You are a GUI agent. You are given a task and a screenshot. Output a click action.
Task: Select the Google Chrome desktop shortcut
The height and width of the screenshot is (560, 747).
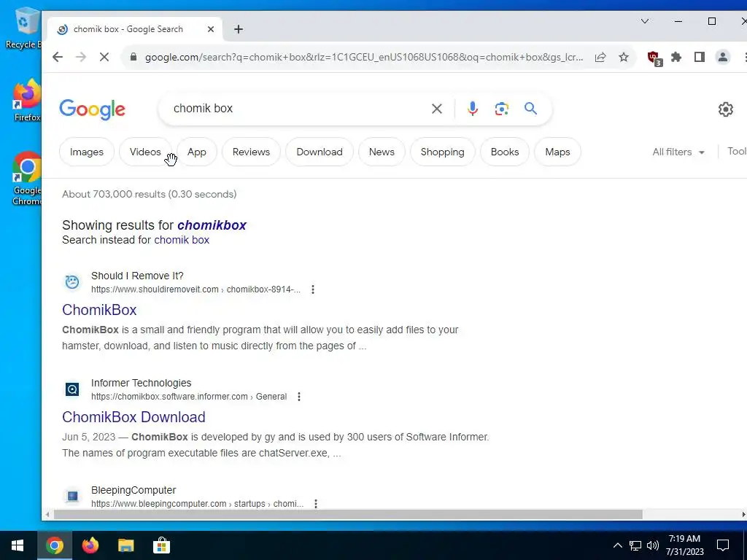[27, 179]
